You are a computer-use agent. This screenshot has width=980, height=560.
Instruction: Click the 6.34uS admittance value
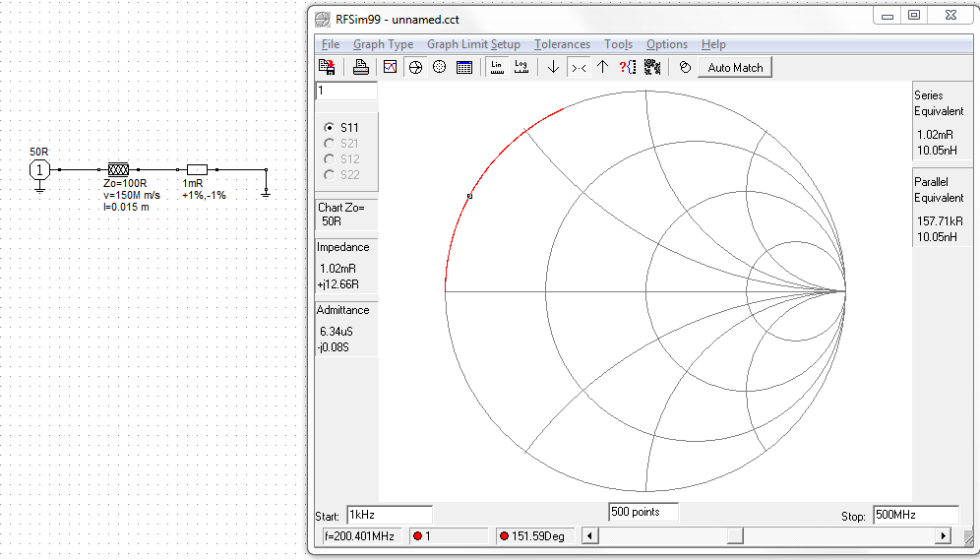337,332
